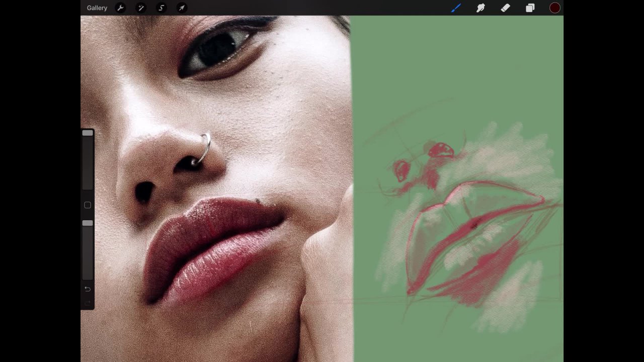Image resolution: width=644 pixels, height=362 pixels.
Task: Open the dark red color swatch
Action: click(x=555, y=8)
